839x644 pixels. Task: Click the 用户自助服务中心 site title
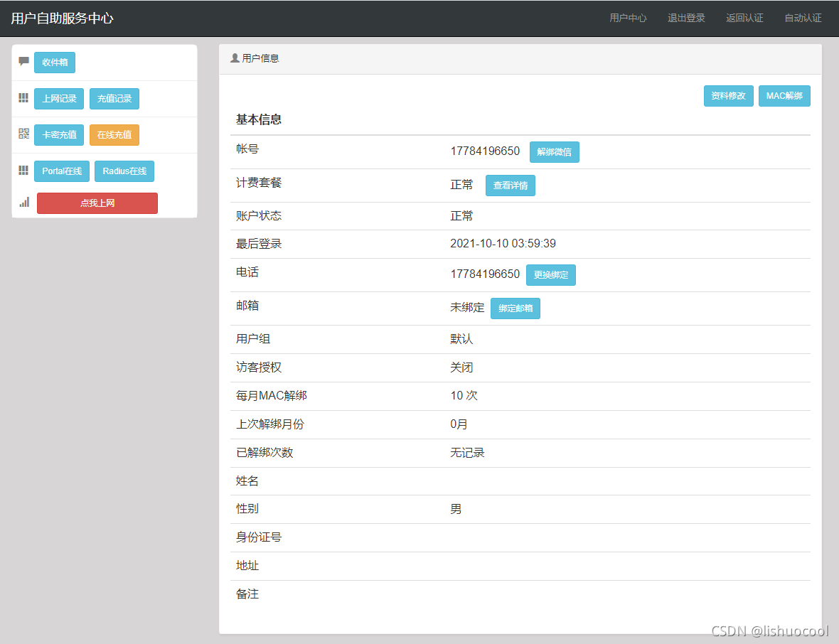tap(62, 18)
